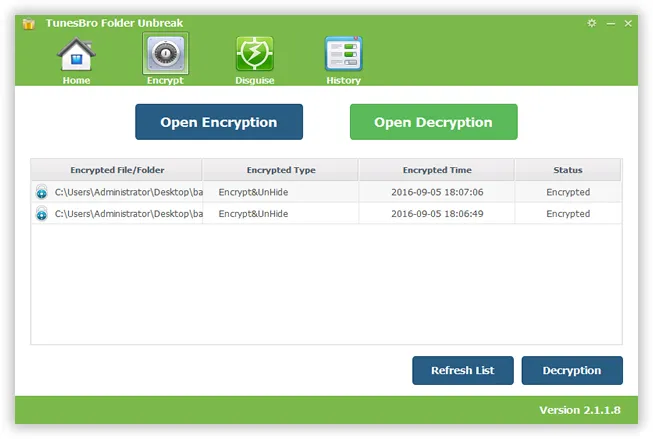Select the Encrypt safe icon

[x=165, y=54]
